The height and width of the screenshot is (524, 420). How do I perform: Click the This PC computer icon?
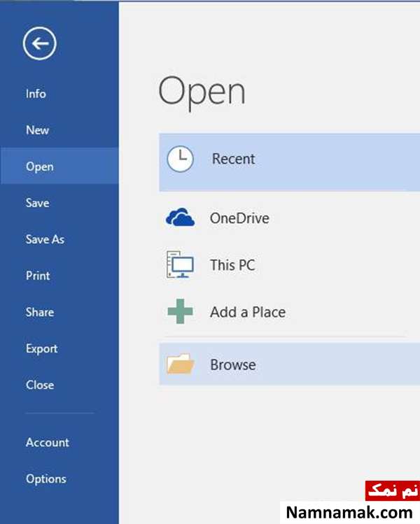(180, 264)
